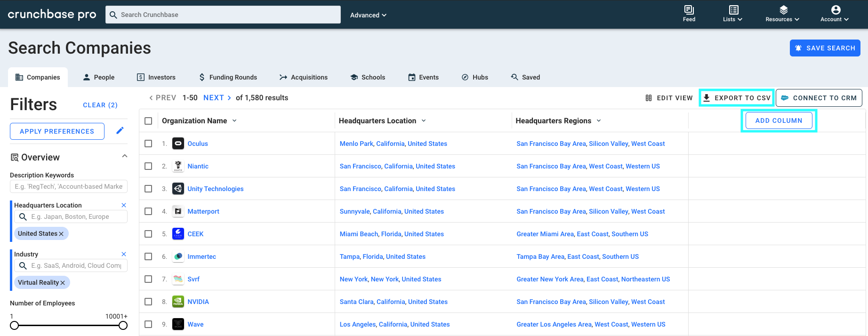
Task: Click the Immertec company logo
Action: coord(178,256)
